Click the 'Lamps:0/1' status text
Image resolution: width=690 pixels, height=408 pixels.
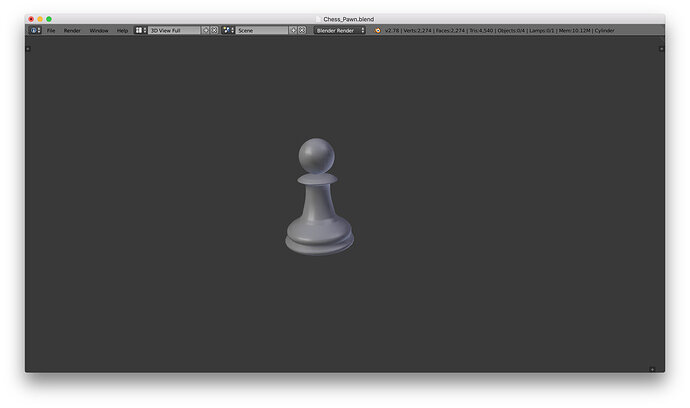[542, 30]
